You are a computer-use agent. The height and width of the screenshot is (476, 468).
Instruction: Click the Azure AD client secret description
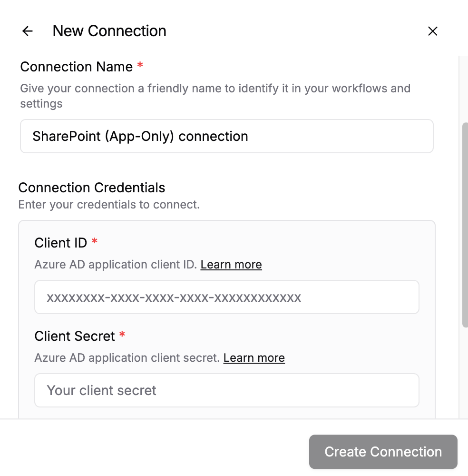[127, 358]
